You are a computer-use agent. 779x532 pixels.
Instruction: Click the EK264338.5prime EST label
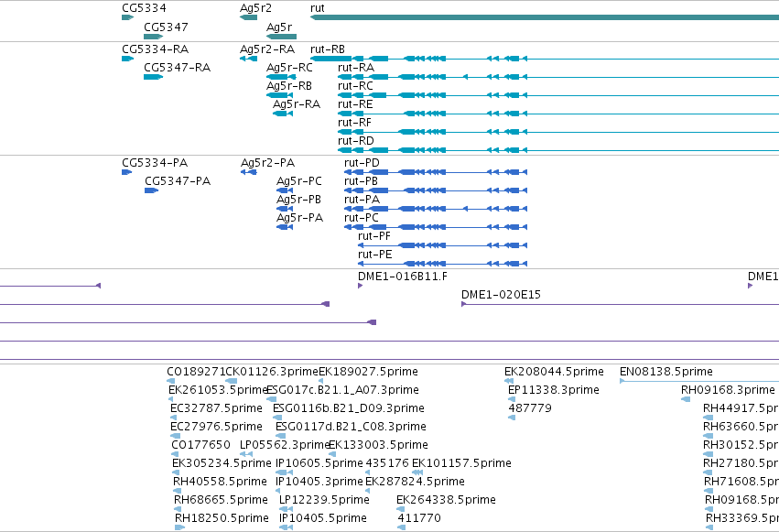(446, 500)
